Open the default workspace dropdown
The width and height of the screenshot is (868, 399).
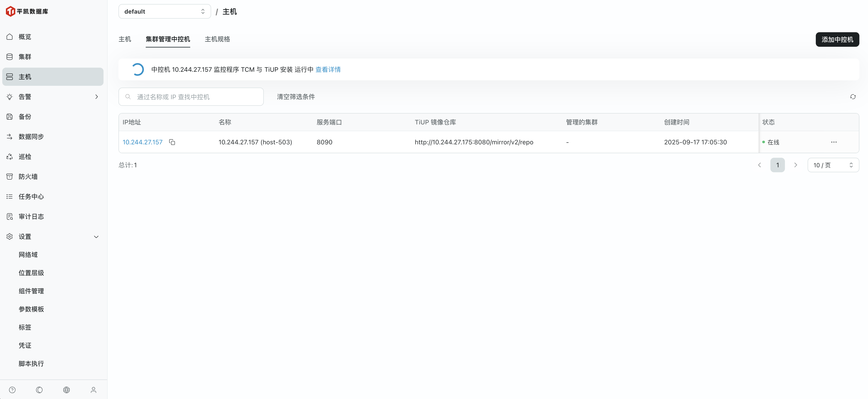(164, 11)
